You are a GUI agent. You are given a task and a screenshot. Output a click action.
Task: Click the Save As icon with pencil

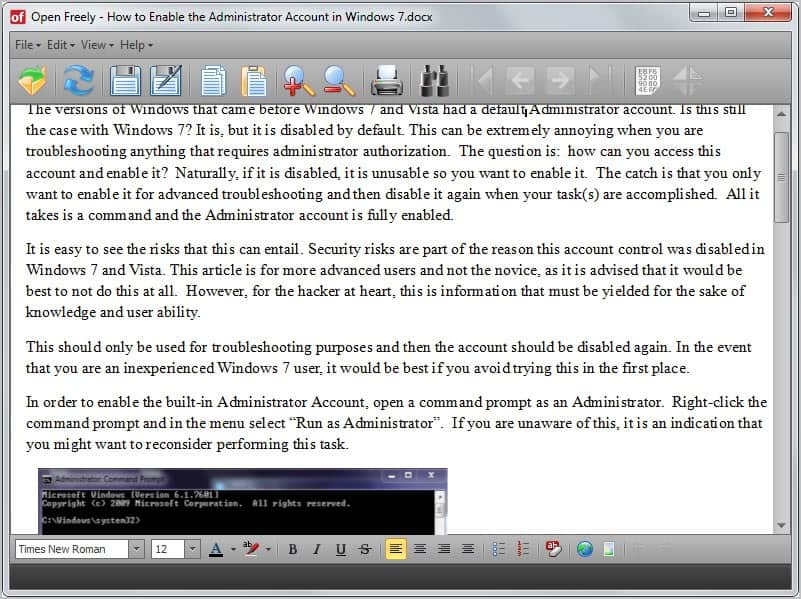165,80
